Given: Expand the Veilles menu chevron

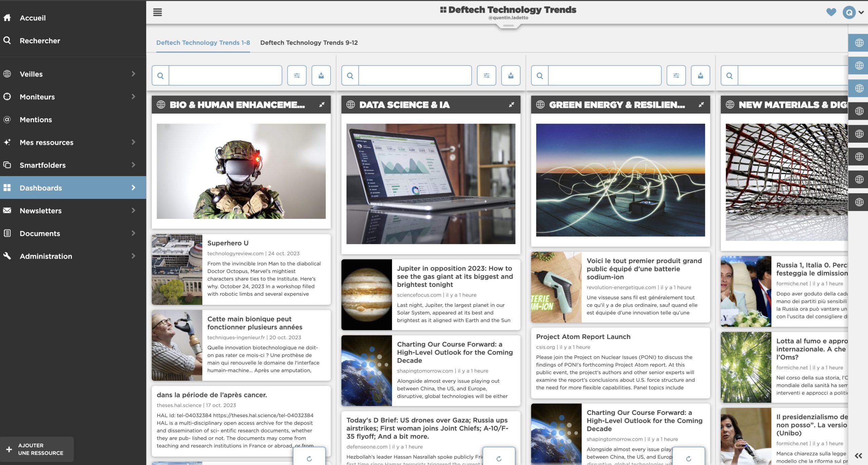Looking at the screenshot, I should 133,74.
